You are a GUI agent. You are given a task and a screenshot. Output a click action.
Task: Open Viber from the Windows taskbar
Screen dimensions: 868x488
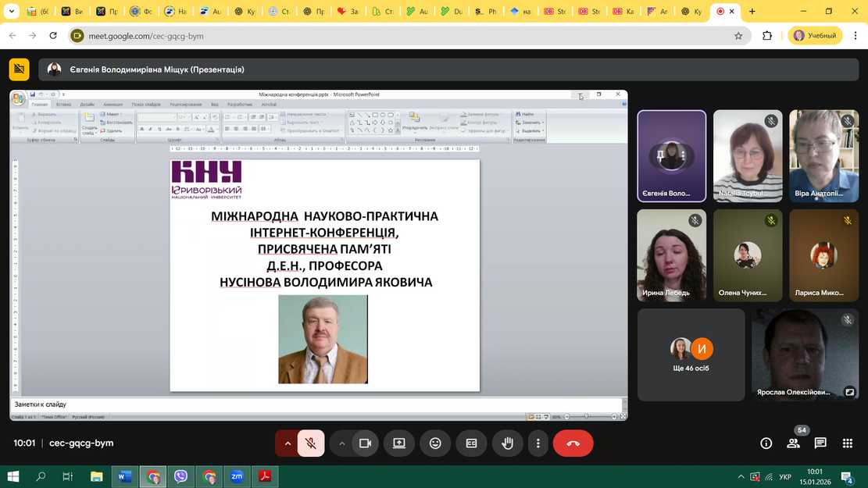pos(180,476)
